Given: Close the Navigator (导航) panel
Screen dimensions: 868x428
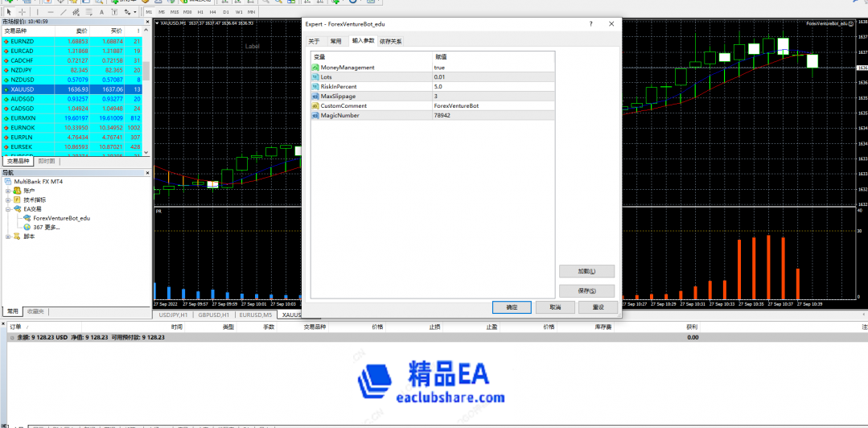Looking at the screenshot, I should point(147,173).
